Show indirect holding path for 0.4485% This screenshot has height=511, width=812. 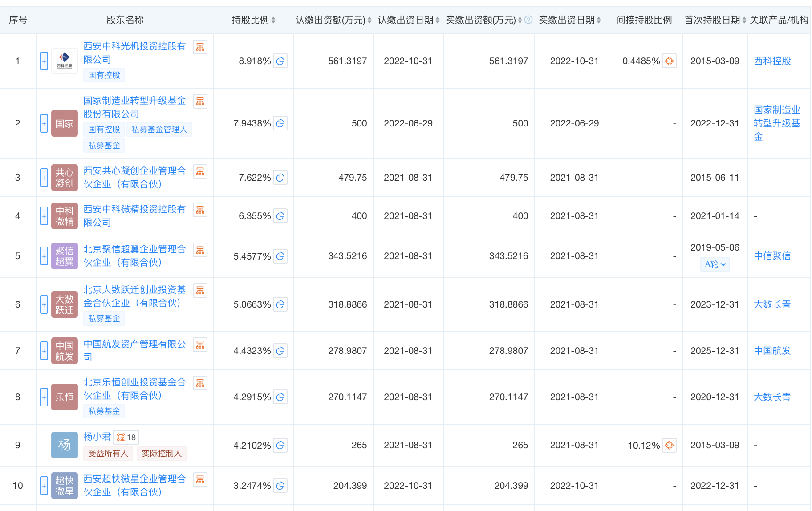click(x=669, y=61)
